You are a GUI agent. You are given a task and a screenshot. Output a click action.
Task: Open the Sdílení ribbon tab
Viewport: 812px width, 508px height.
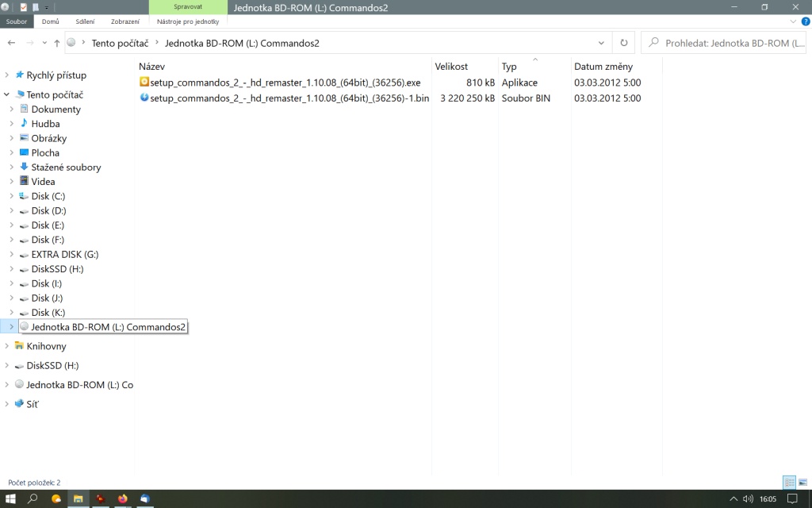[x=85, y=21]
